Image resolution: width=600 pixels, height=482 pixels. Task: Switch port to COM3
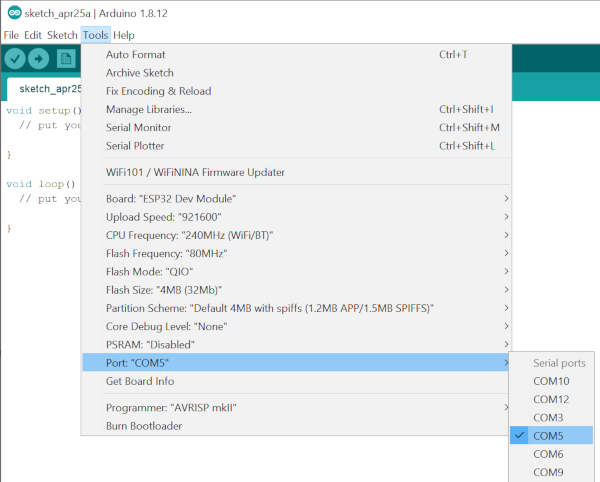[x=548, y=417]
